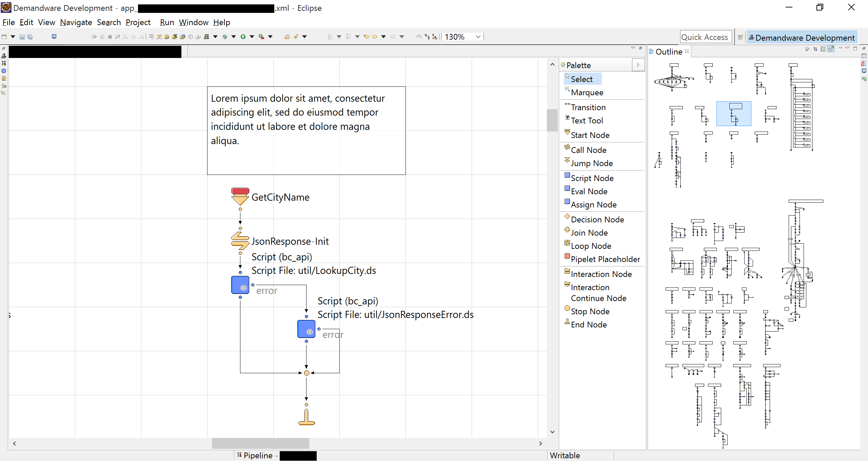The height and width of the screenshot is (461, 868).
Task: Enable the Text Tool in the palette
Action: click(587, 120)
